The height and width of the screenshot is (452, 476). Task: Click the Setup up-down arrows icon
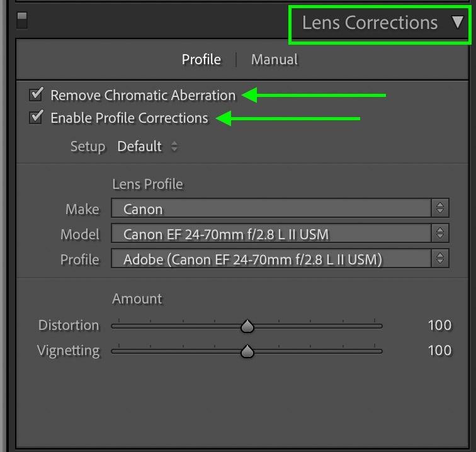[x=174, y=147]
